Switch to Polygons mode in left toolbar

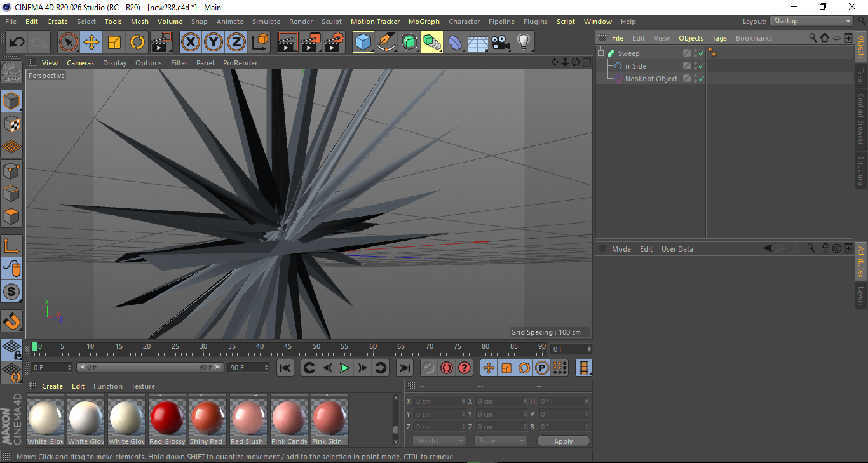(11, 216)
